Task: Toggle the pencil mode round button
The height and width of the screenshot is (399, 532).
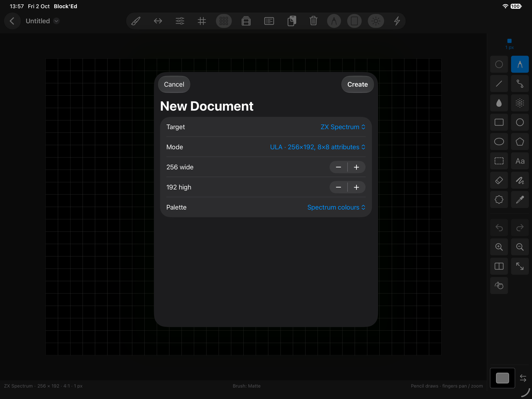Action: (334, 21)
